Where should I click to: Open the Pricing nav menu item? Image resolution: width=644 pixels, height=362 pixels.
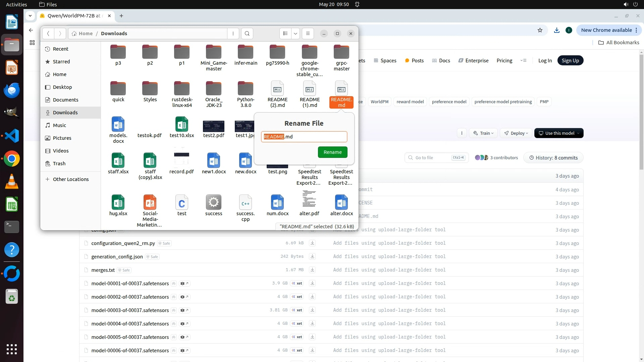[504, 61]
